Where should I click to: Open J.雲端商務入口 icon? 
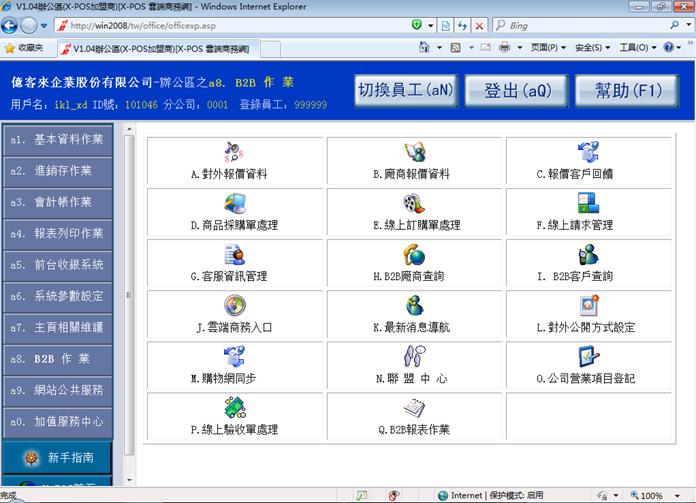235,306
